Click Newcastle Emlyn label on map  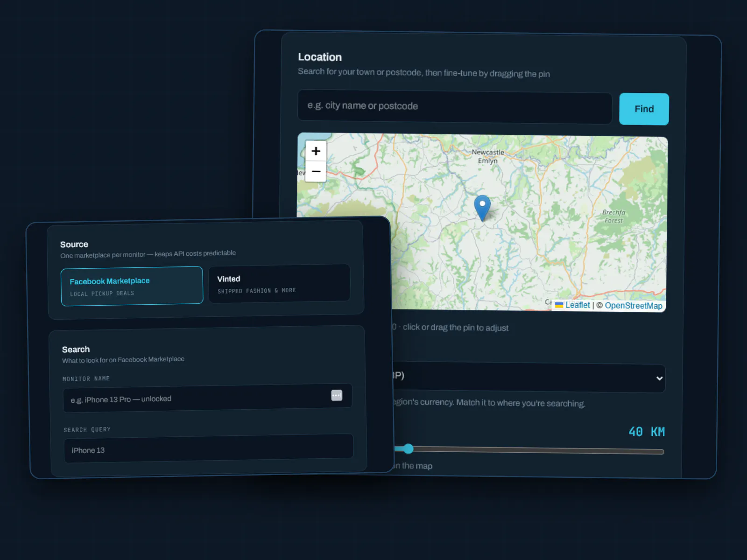488,156
